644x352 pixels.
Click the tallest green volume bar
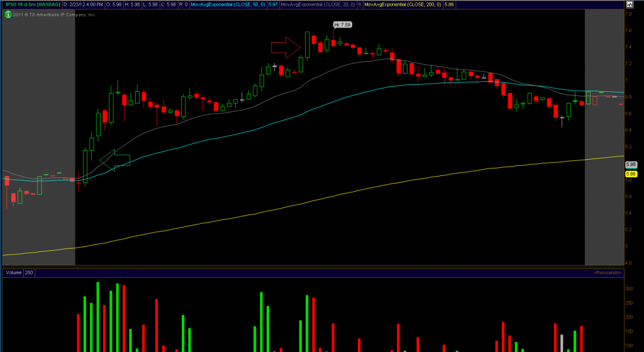click(x=97, y=317)
